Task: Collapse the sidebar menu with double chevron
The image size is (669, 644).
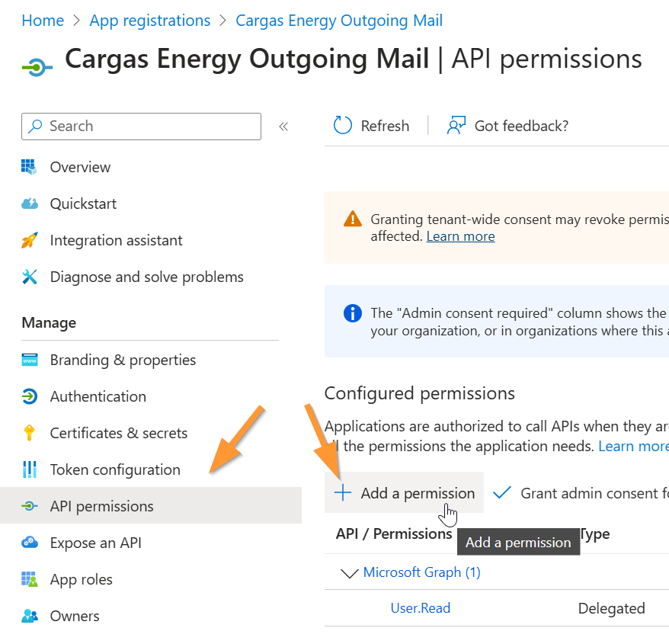Action: pos(283,127)
